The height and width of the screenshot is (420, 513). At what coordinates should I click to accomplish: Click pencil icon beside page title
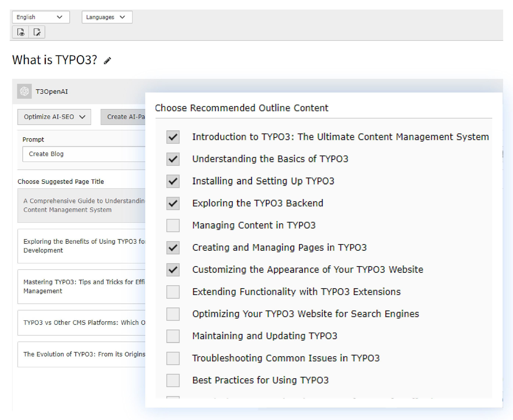pos(107,60)
